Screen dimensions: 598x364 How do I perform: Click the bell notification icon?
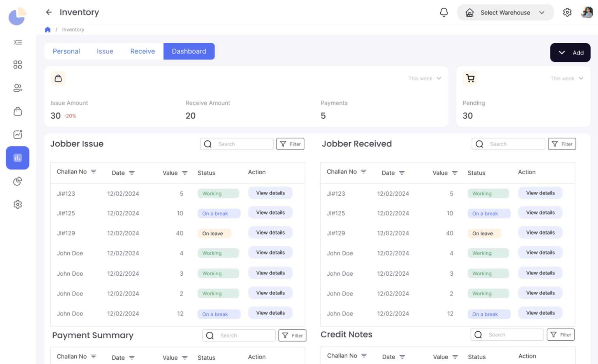pyautogui.click(x=443, y=12)
